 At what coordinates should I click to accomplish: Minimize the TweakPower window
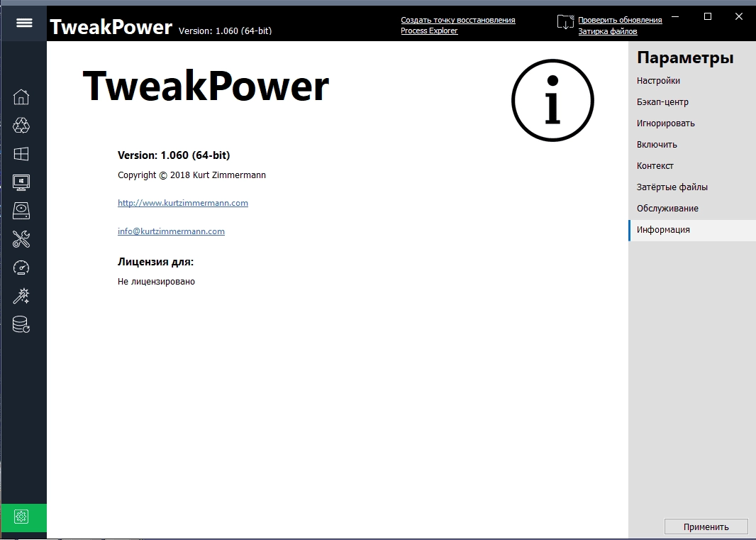click(x=675, y=17)
